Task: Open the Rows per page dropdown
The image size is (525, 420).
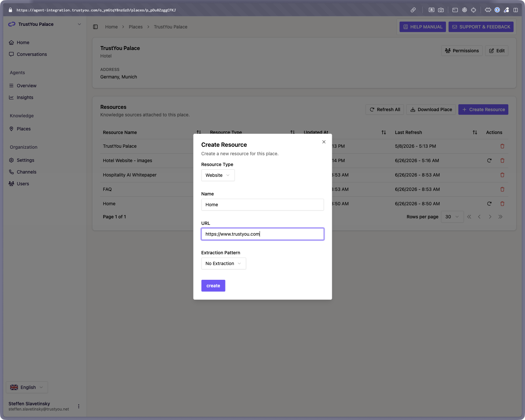Action: pyautogui.click(x=452, y=217)
